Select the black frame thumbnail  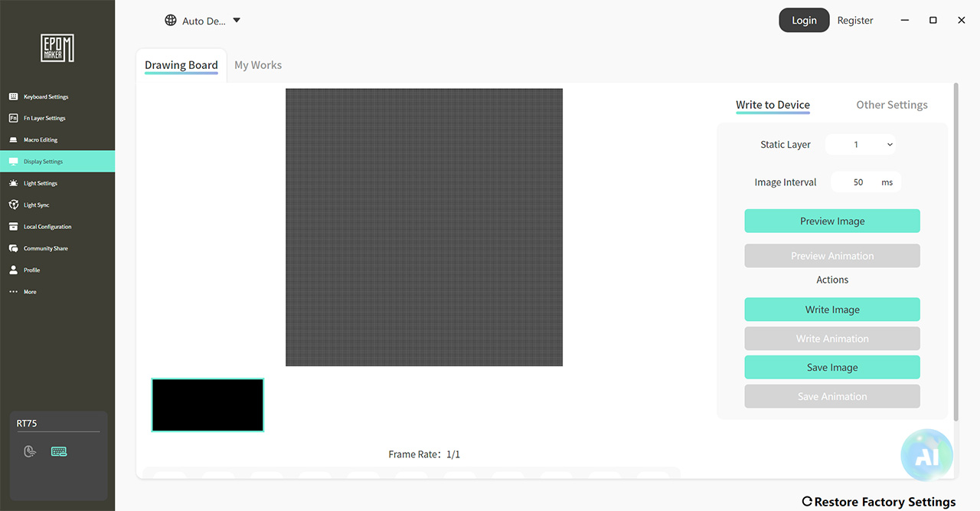tap(207, 405)
